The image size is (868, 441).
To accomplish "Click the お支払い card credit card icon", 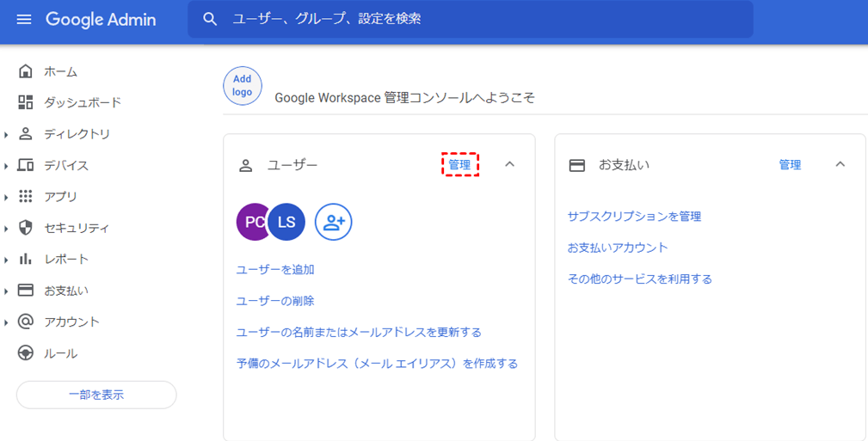I will point(577,165).
